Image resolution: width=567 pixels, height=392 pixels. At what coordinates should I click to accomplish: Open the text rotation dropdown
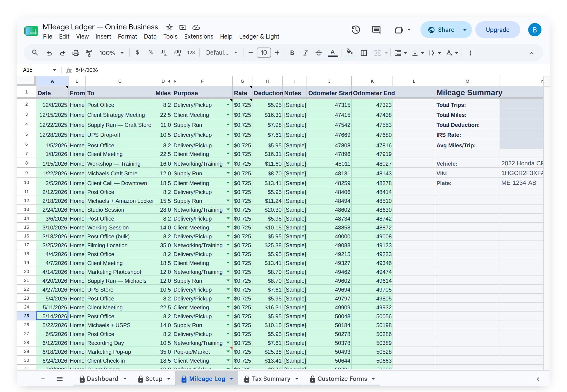pos(452,53)
